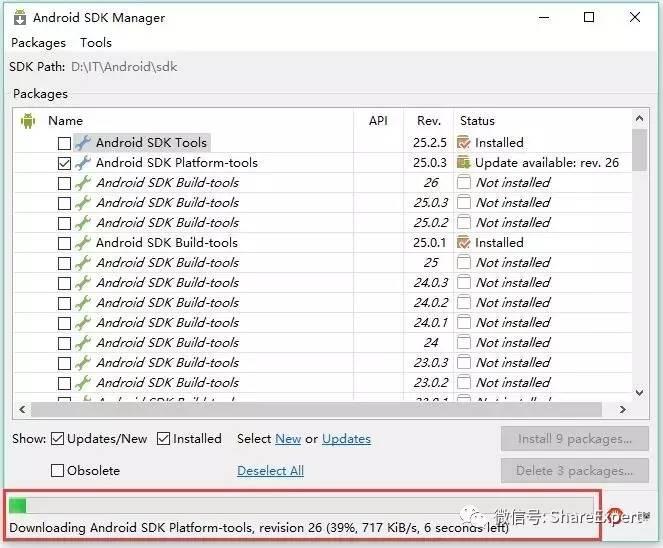This screenshot has height=548, width=663.
Task: Open the Tools menu
Action: click(96, 43)
